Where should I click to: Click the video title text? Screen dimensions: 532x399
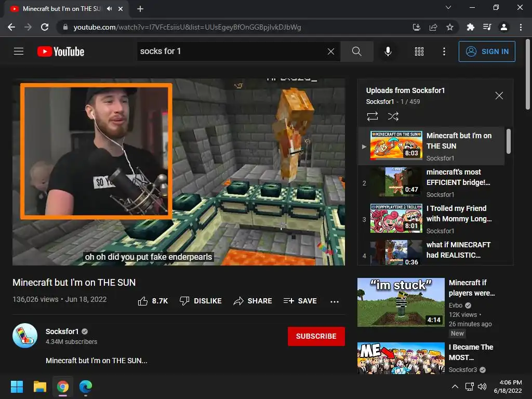74,282
